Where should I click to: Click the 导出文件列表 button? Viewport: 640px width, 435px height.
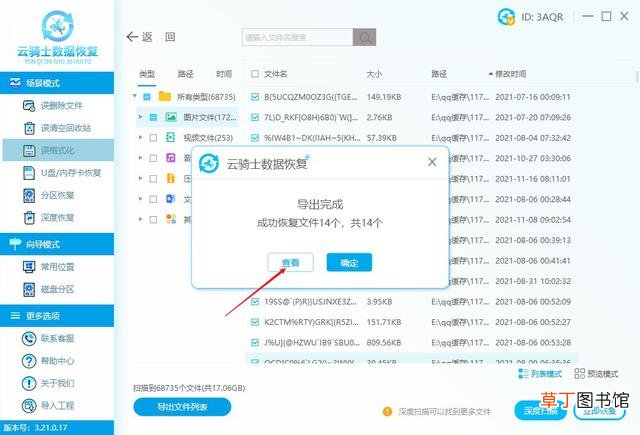182,407
